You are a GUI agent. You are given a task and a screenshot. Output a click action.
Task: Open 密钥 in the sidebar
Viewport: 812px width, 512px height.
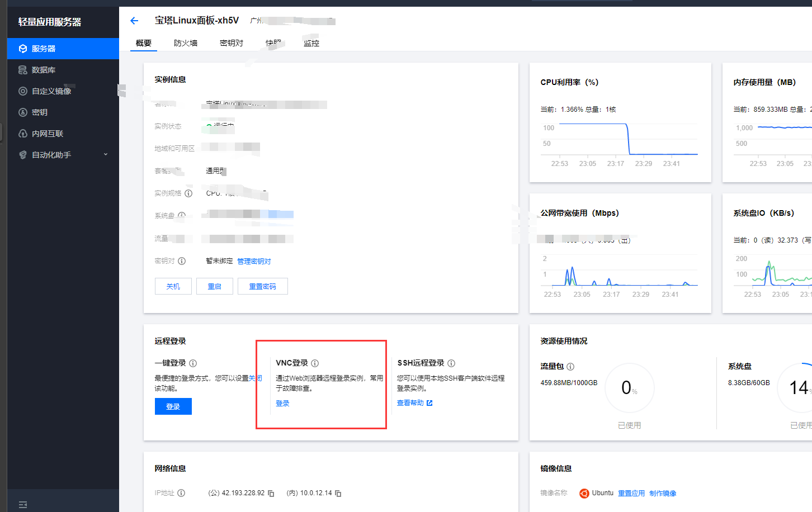pyautogui.click(x=63, y=112)
